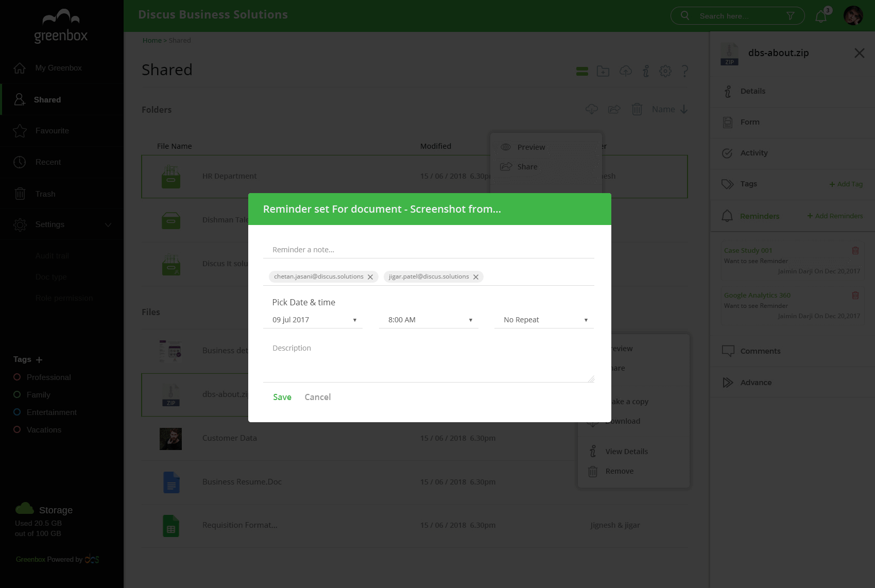Click the new folder icon in toolbar
The width and height of the screenshot is (875, 588).
pyautogui.click(x=603, y=71)
